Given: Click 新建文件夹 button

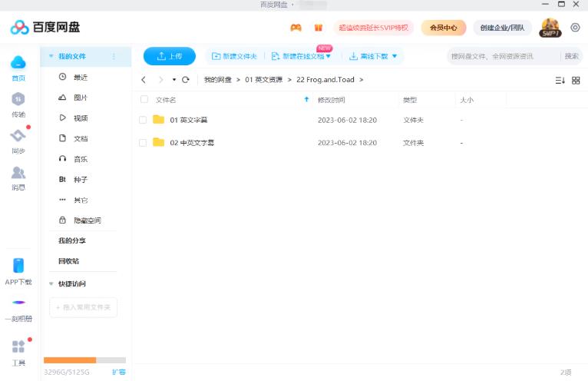Looking at the screenshot, I should pyautogui.click(x=234, y=56).
